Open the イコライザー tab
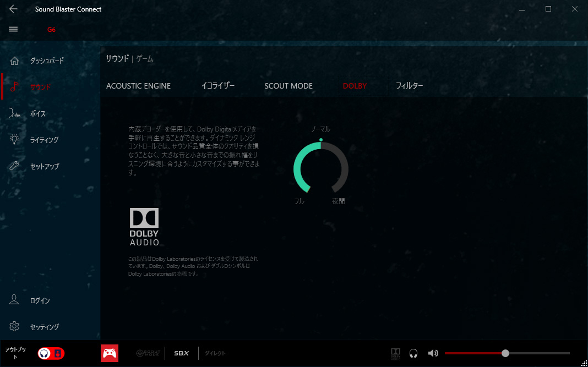 coord(217,86)
